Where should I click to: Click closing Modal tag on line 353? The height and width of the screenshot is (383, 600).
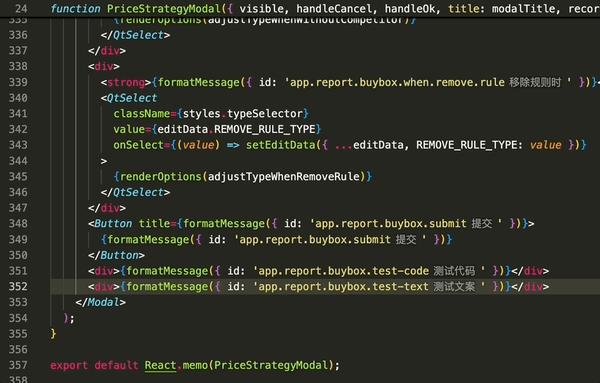pyautogui.click(x=101, y=302)
